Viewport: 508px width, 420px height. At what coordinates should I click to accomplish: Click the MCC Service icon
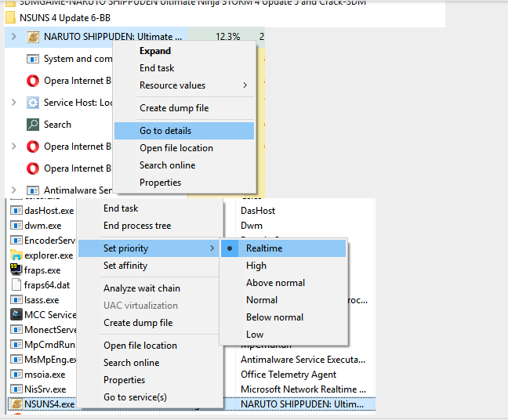click(16, 314)
